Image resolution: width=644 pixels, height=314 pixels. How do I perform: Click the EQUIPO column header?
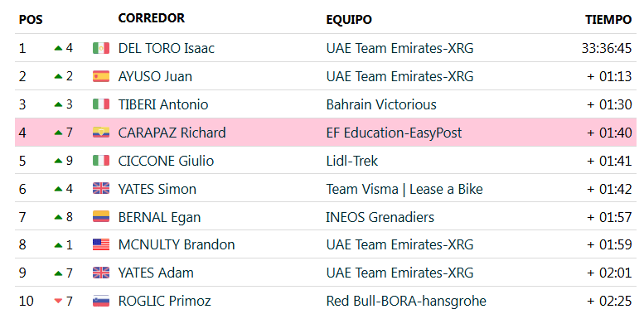349,19
